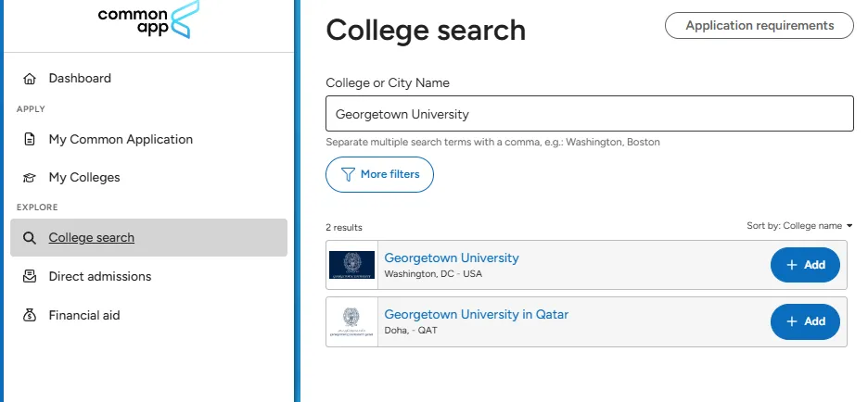Viewport: 868px width, 402px height.
Task: Add Georgetown University in Qatar
Action: pos(805,321)
